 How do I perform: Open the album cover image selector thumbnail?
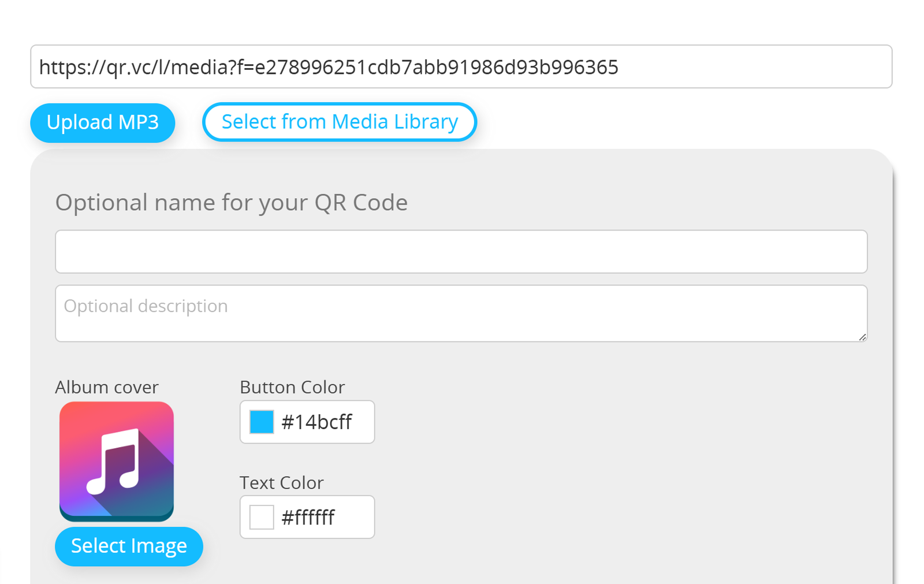[x=115, y=461]
